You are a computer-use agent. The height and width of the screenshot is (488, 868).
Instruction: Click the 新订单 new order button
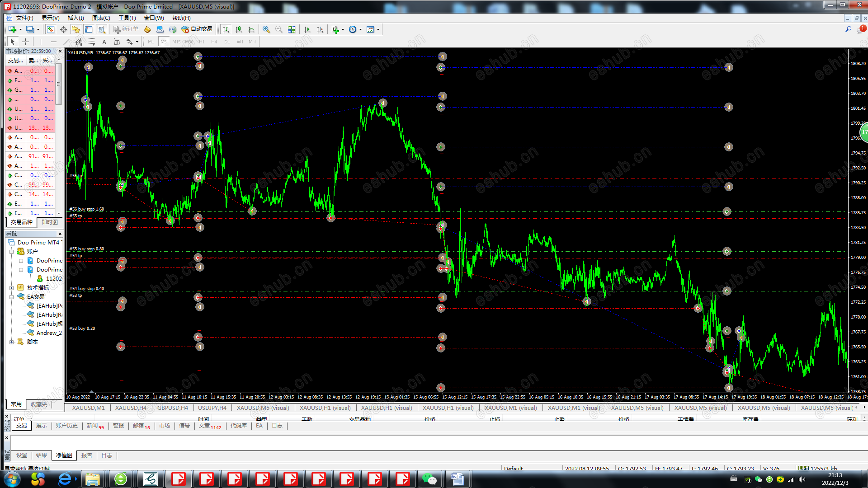pyautogui.click(x=126, y=29)
